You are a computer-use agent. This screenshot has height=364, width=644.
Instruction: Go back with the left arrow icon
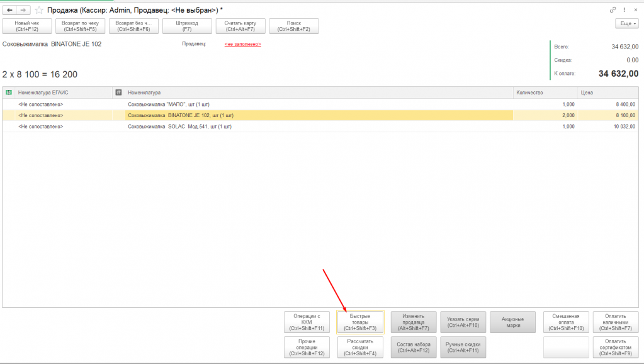point(9,10)
